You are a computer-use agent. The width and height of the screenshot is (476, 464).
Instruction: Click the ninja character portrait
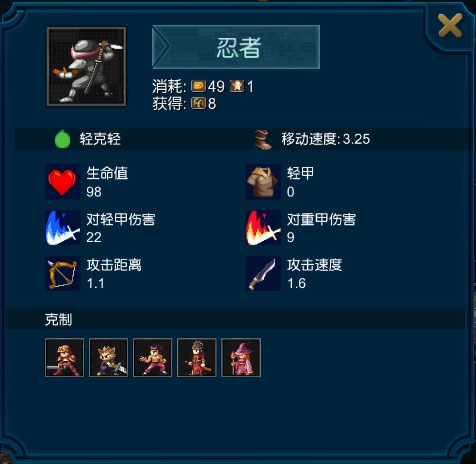point(86,67)
